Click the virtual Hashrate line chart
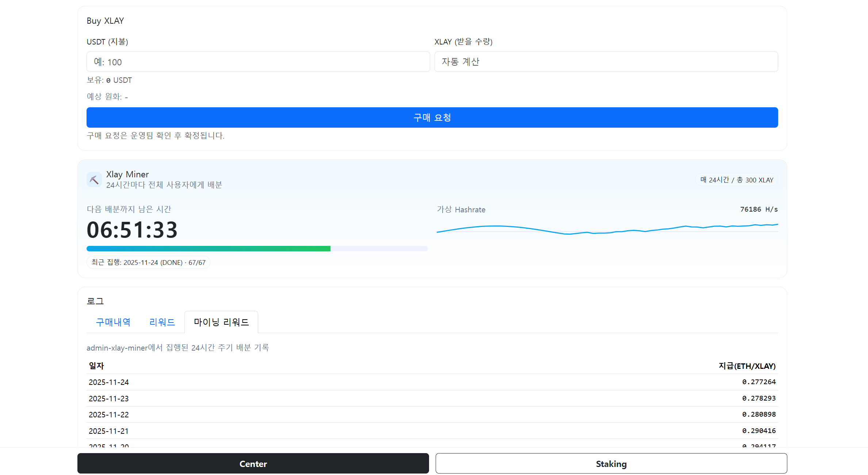Viewport: 868px width, 475px height. (x=607, y=229)
